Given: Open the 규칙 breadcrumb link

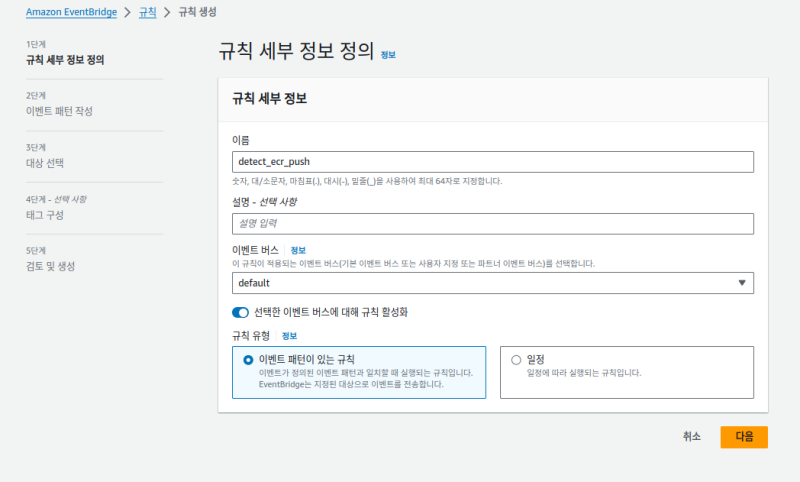Looking at the screenshot, I should tap(147, 12).
